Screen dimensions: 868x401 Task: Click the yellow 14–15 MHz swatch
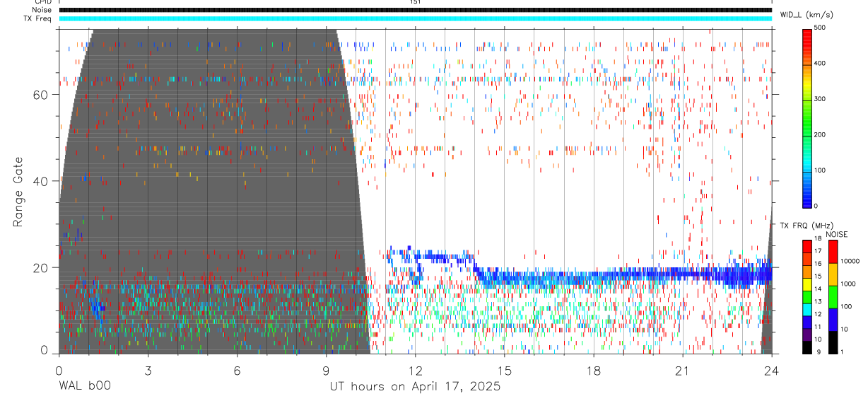(807, 284)
